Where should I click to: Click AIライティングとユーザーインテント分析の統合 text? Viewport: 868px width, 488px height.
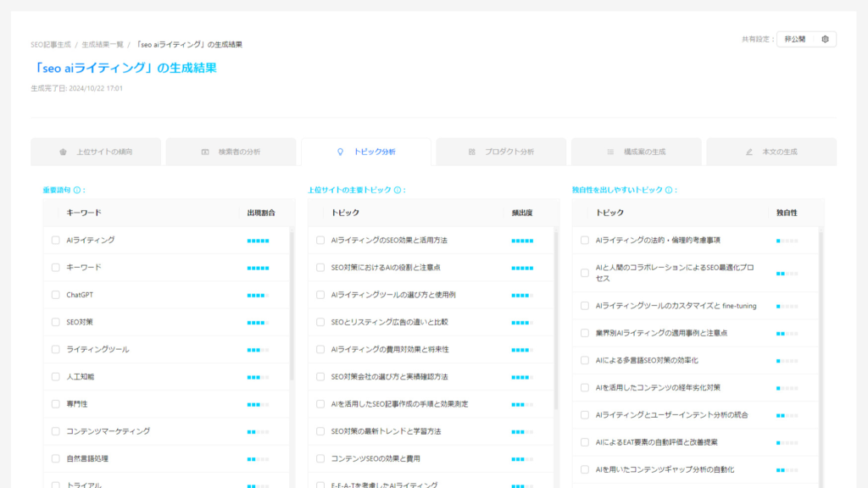coord(672,415)
